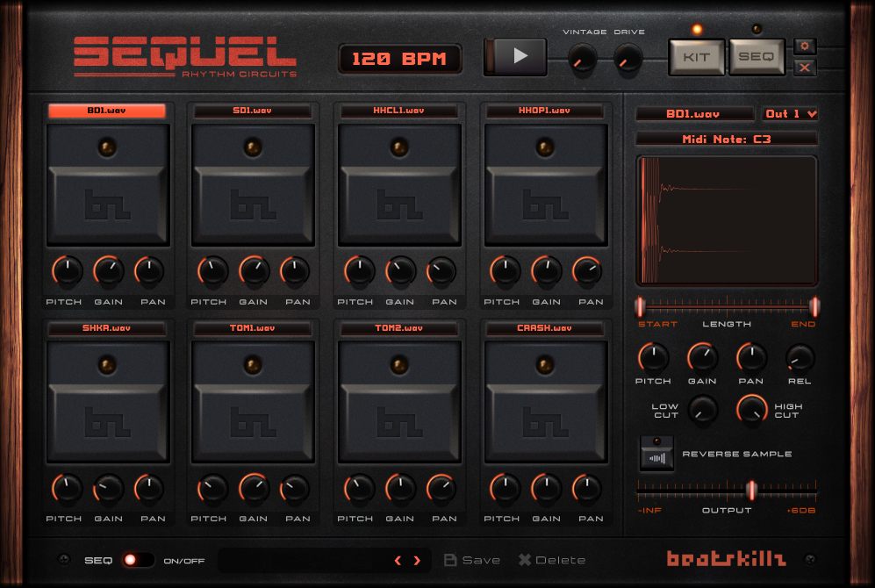
Task: Click the HHCL1.wav pad PITCH knob
Action: [x=359, y=271]
